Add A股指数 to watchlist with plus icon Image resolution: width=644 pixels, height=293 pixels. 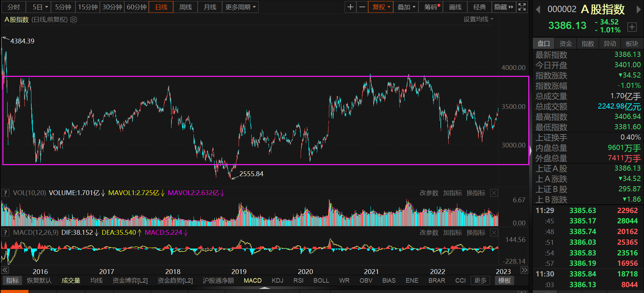[x=632, y=27]
